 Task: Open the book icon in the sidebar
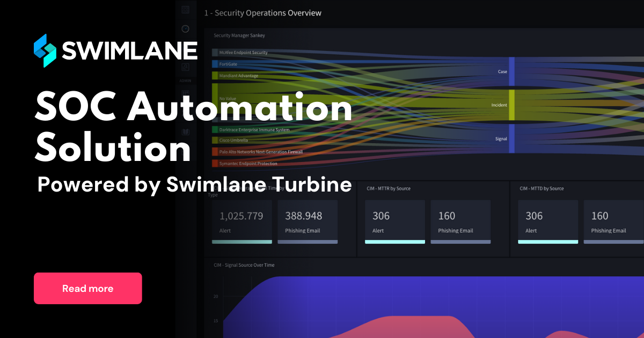click(186, 131)
